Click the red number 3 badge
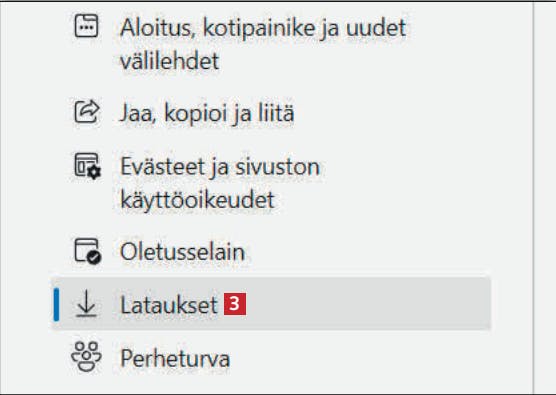This screenshot has height=395, width=556. click(x=235, y=304)
